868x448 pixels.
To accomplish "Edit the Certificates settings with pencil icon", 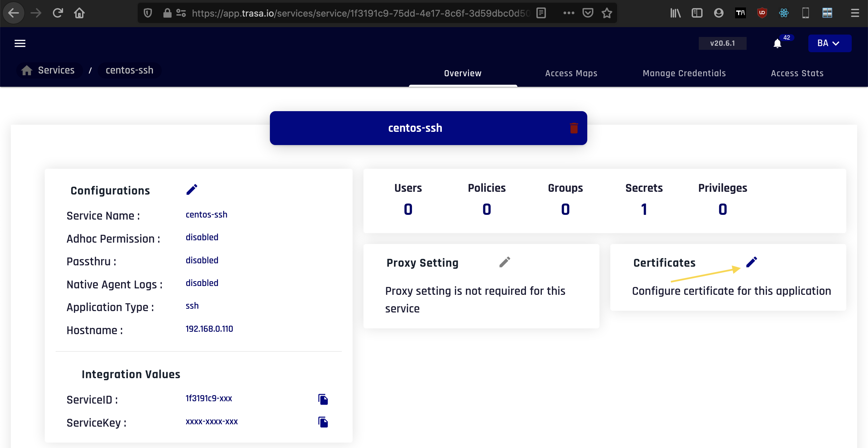I will (x=751, y=262).
